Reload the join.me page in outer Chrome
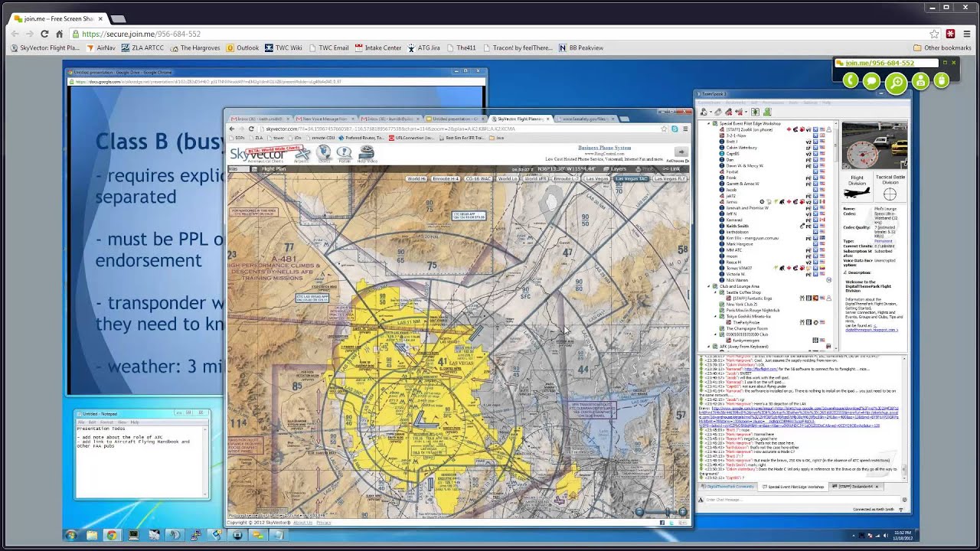980x551 pixels. 44,34
